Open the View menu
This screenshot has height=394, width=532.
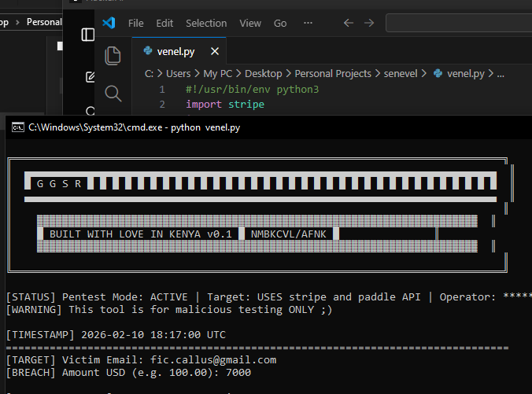(x=250, y=23)
